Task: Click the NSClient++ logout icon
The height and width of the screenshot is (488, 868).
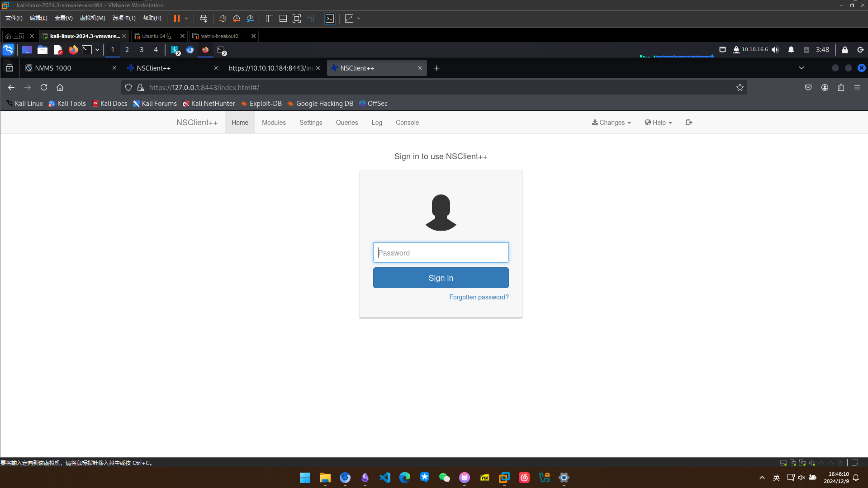Action: (689, 123)
